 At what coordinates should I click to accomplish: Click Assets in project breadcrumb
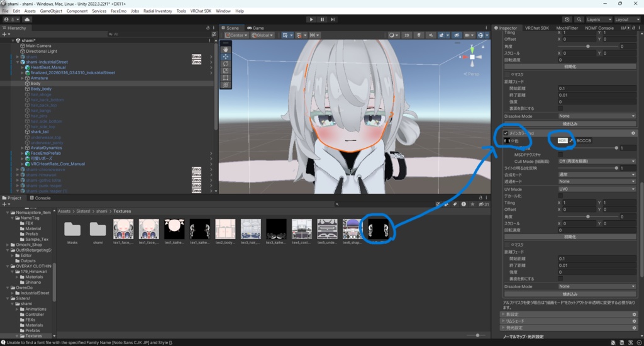click(64, 211)
